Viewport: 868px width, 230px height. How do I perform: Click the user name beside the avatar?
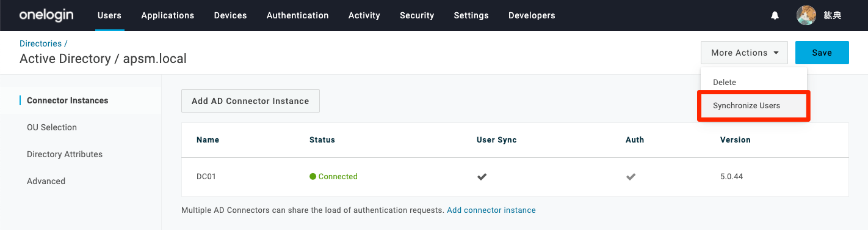coord(833,15)
